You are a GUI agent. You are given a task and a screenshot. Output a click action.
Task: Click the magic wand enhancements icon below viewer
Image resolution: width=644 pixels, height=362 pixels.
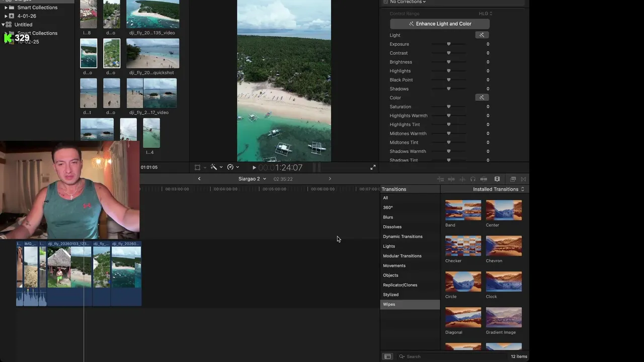[x=214, y=167]
